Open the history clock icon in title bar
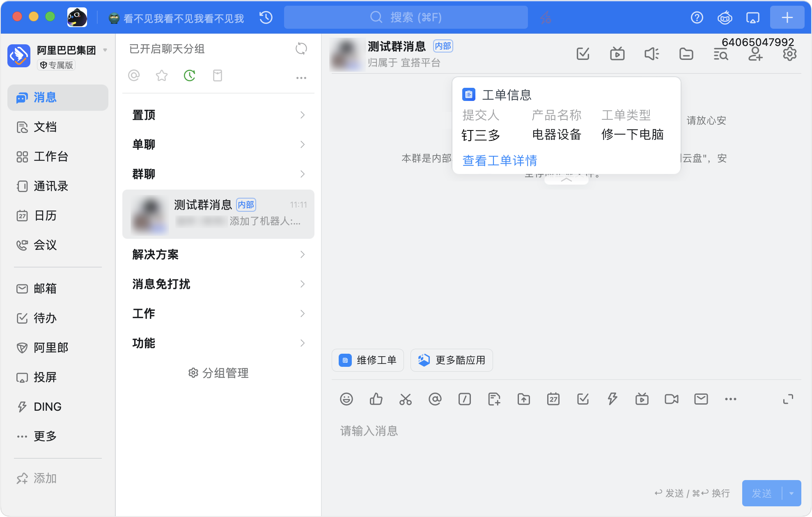This screenshot has width=812, height=517. pos(266,17)
